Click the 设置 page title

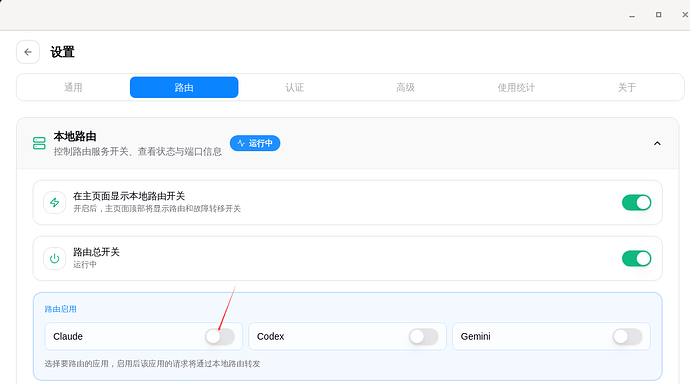click(62, 52)
